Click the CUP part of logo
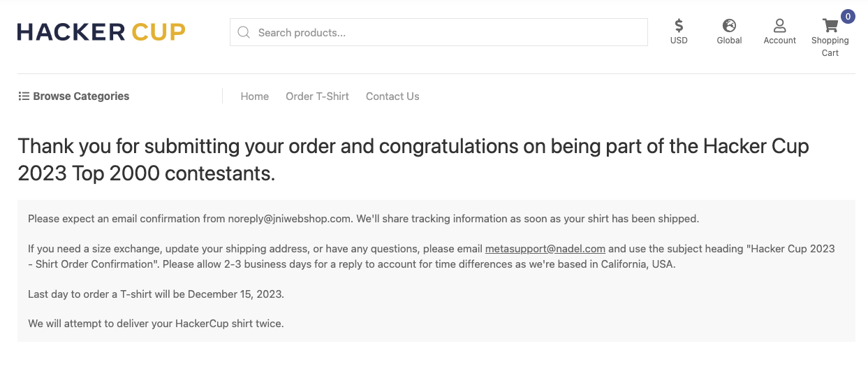This screenshot has height=367, width=868. click(x=159, y=32)
